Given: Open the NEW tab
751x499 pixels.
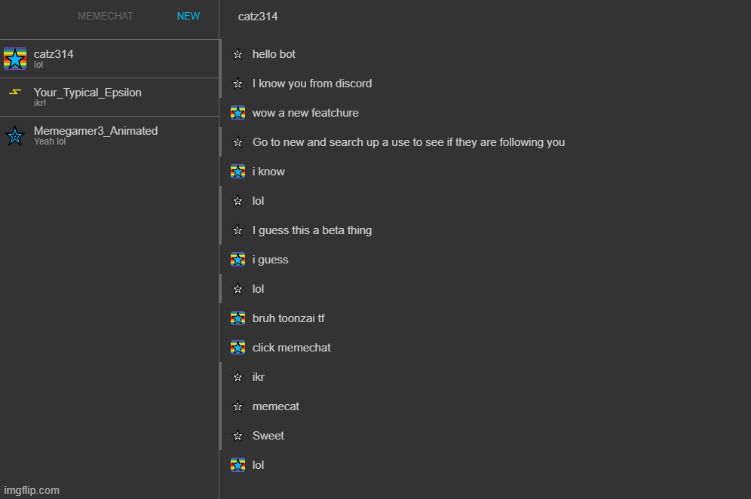Looking at the screenshot, I should coord(188,17).
